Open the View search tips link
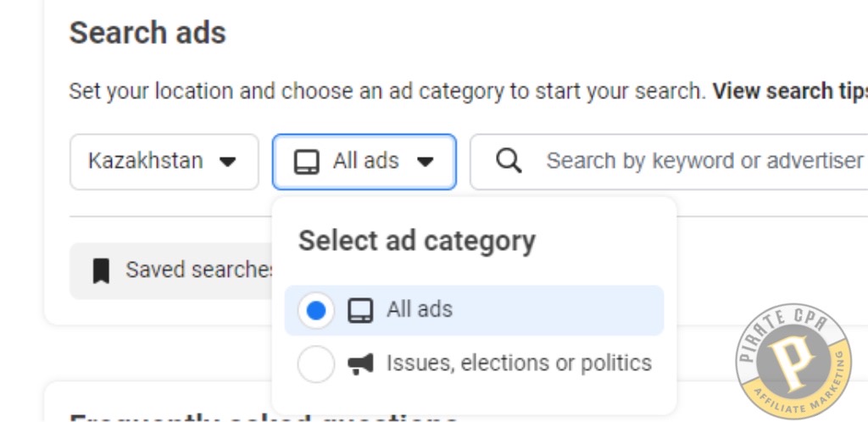 pos(790,92)
